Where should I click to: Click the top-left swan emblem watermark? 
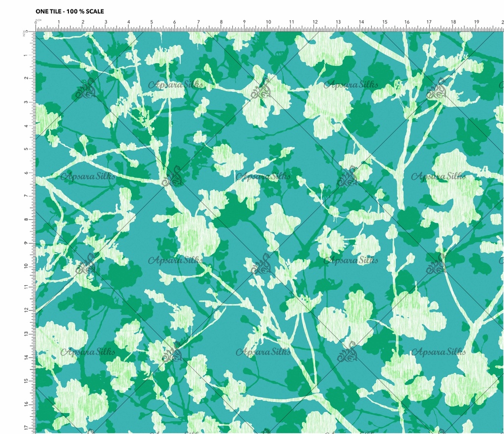86,89
